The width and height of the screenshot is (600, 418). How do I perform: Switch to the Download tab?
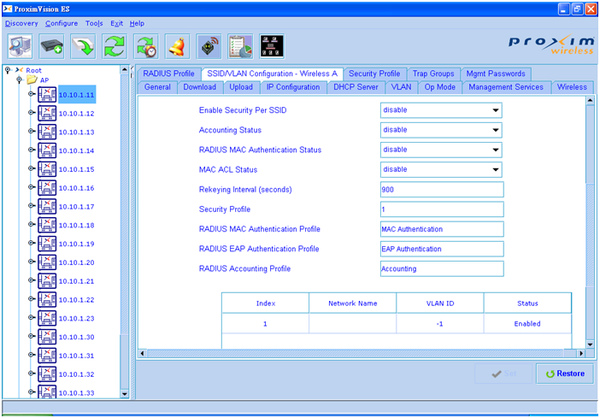click(x=200, y=87)
